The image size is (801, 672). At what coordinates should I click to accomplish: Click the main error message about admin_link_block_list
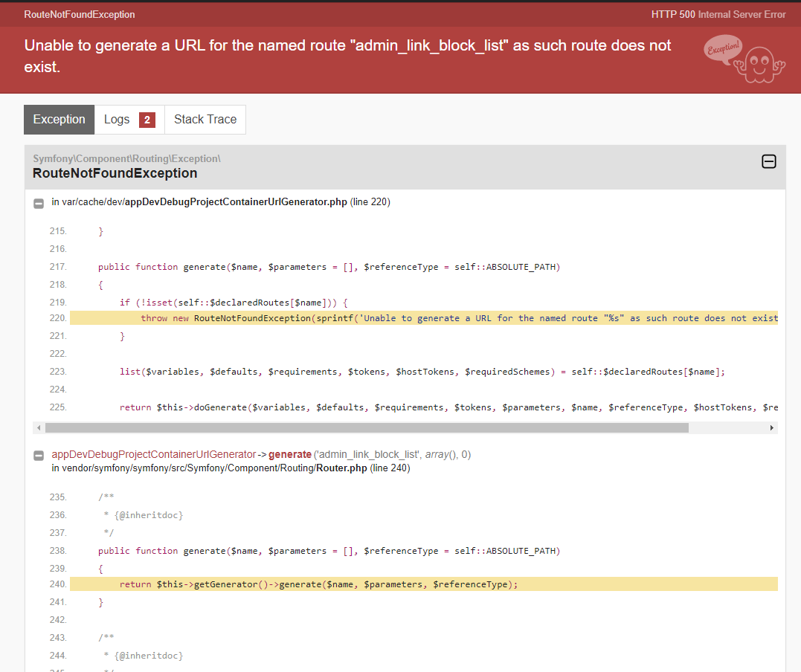pyautogui.click(x=347, y=56)
